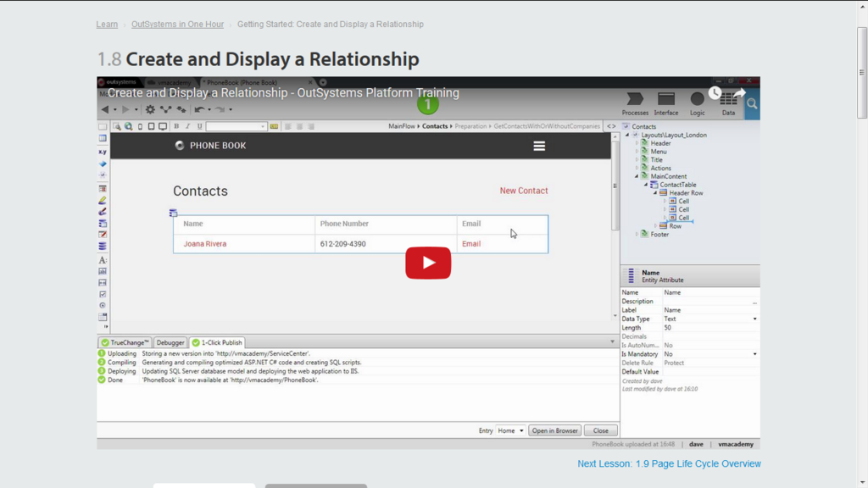Open the style combo box in formatting toolbar
868x488 pixels.
tap(236, 127)
